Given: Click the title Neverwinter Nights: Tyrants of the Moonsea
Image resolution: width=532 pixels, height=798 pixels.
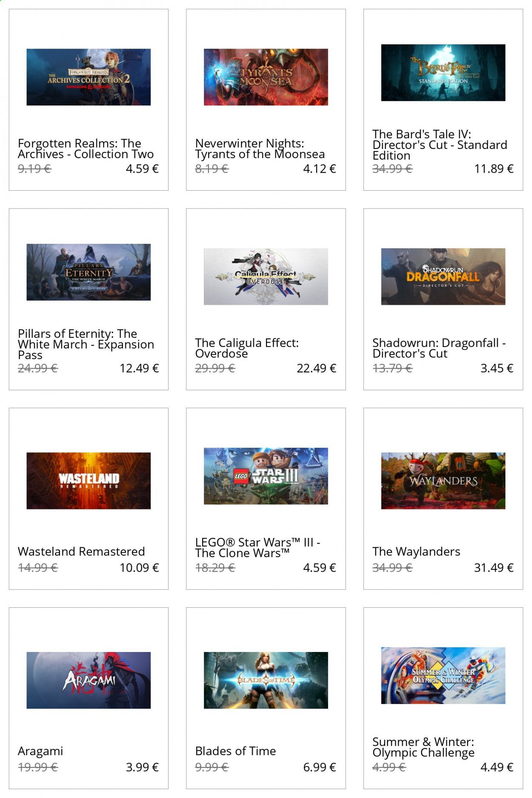Looking at the screenshot, I should click(x=260, y=149).
